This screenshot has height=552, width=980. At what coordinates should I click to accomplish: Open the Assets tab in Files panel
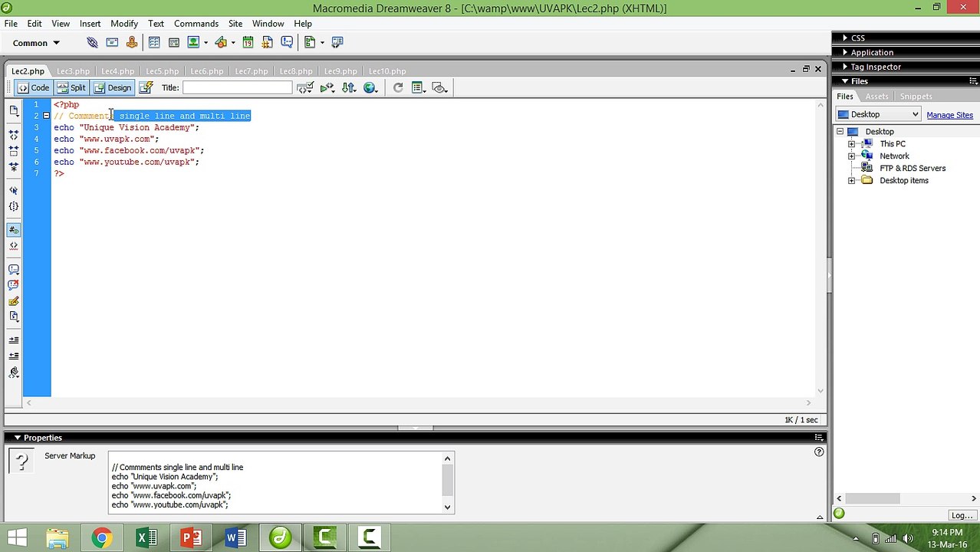click(x=876, y=97)
